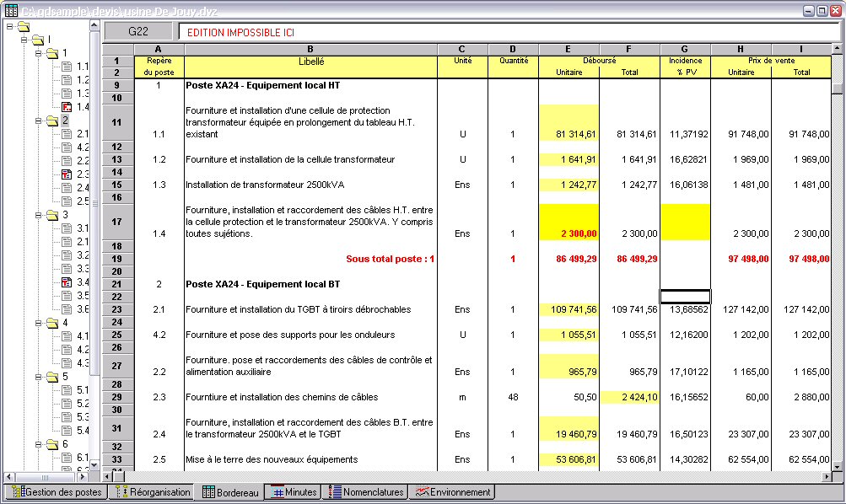The height and width of the screenshot is (504, 846).
Task: Select folder 2 icon in the tree
Action: tap(51, 121)
